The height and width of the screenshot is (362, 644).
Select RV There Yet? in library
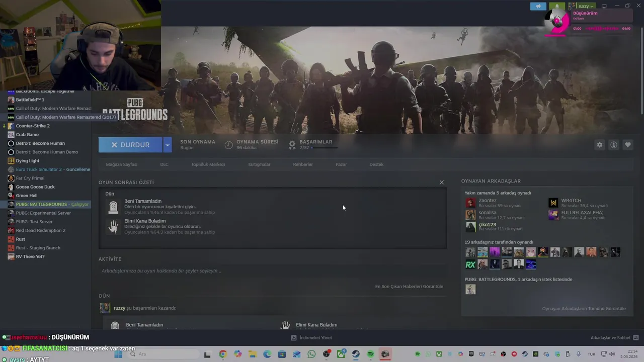[x=30, y=257]
